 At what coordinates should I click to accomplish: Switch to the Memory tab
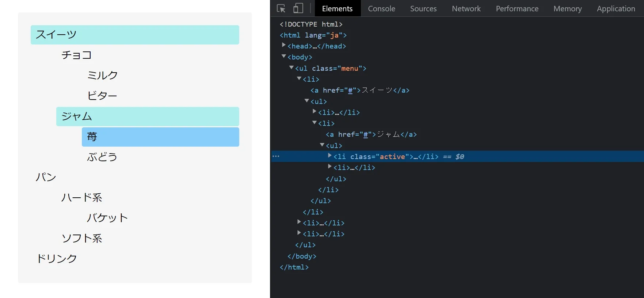point(567,8)
